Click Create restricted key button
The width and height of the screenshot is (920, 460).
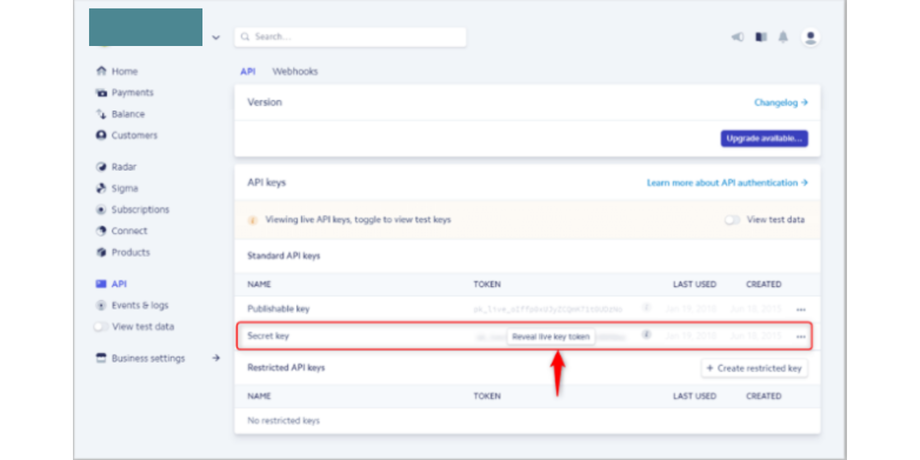(754, 368)
